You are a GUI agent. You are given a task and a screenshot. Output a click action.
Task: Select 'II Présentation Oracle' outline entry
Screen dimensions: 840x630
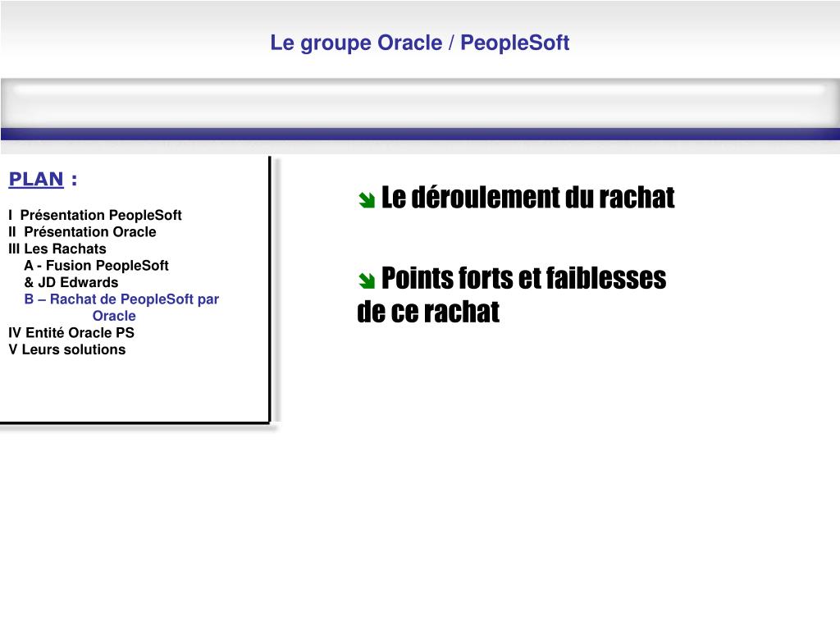[82, 231]
